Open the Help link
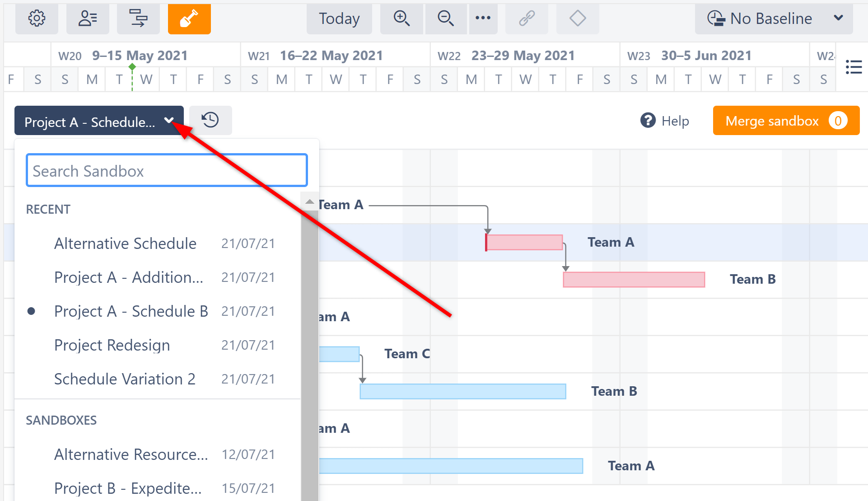The height and width of the screenshot is (501, 868). [665, 121]
